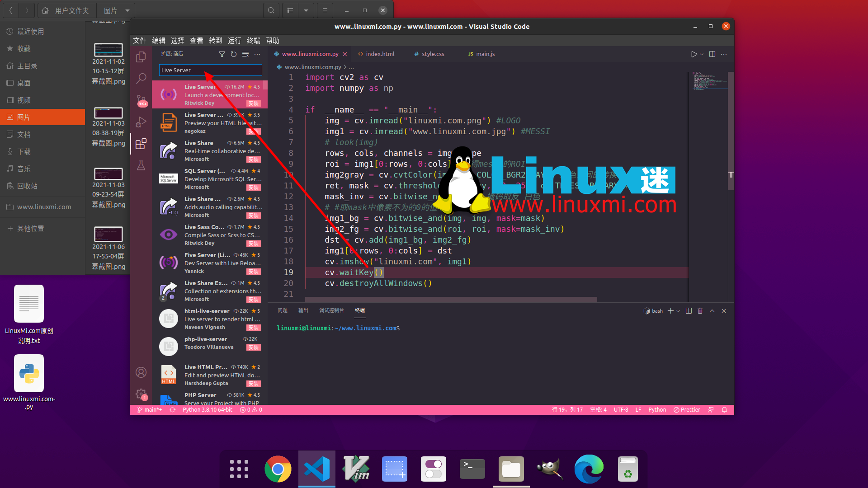Click the notifications bell in status bar
The height and width of the screenshot is (488, 868).
724,410
